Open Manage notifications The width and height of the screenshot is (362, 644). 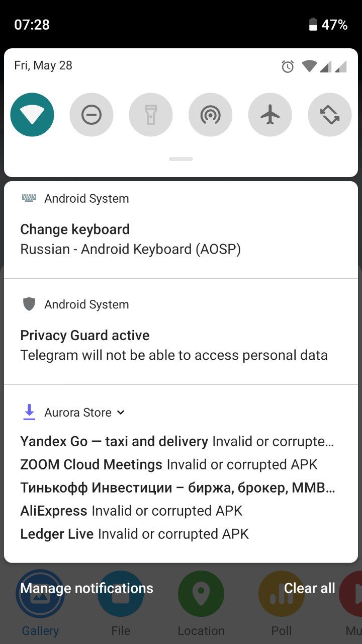tap(86, 588)
